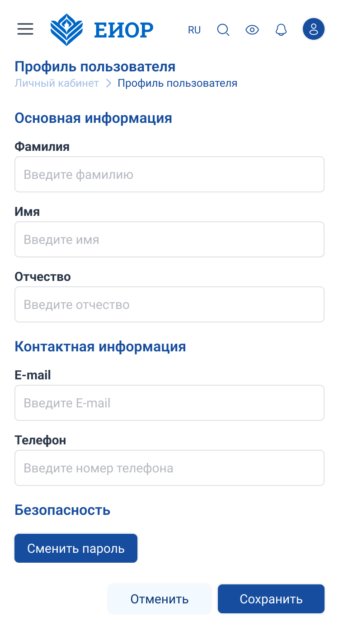Click the Сохранить button
339x644 pixels.
click(271, 599)
